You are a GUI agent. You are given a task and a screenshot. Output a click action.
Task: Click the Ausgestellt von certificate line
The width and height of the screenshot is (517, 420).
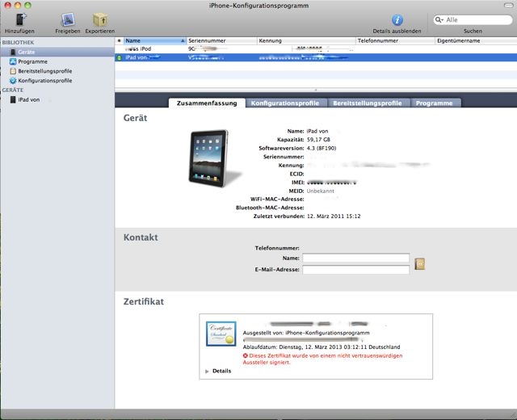[306, 333]
